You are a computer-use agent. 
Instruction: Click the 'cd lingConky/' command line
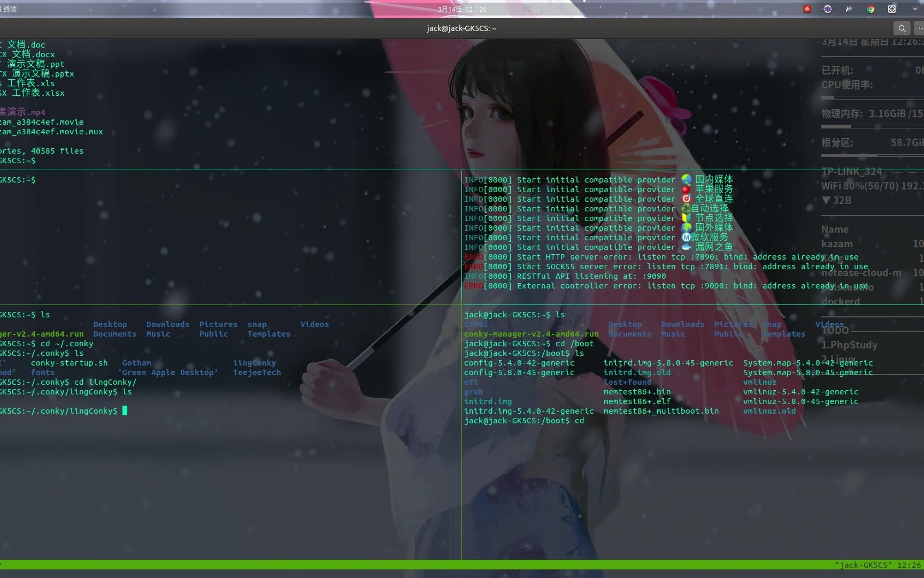point(68,382)
